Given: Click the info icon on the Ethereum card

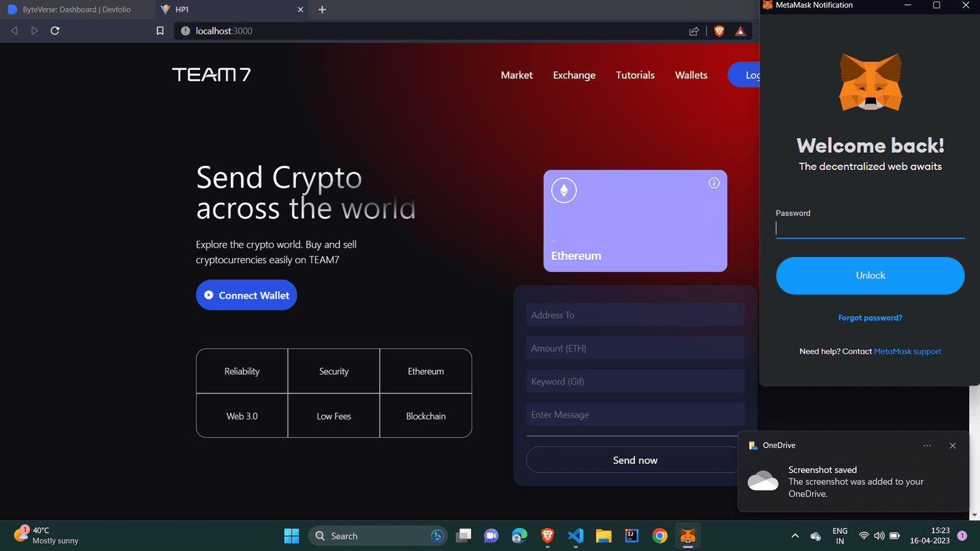Looking at the screenshot, I should click(x=714, y=183).
